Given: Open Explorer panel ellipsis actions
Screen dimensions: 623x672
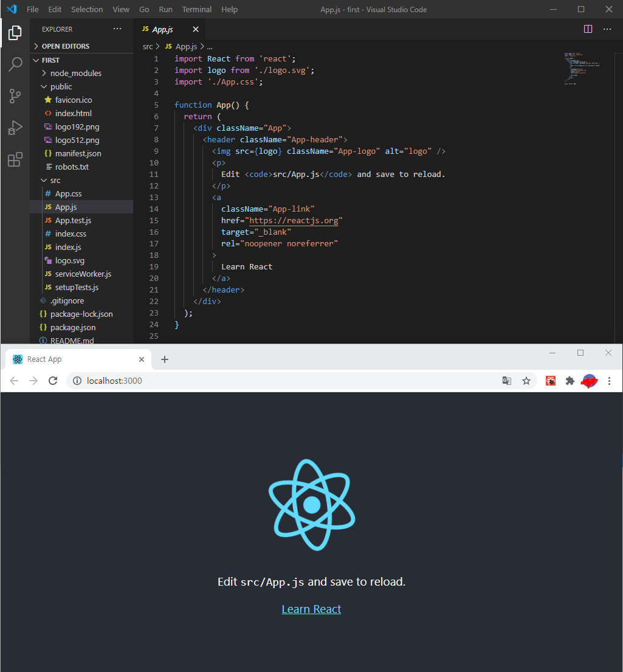Looking at the screenshot, I should click(117, 29).
